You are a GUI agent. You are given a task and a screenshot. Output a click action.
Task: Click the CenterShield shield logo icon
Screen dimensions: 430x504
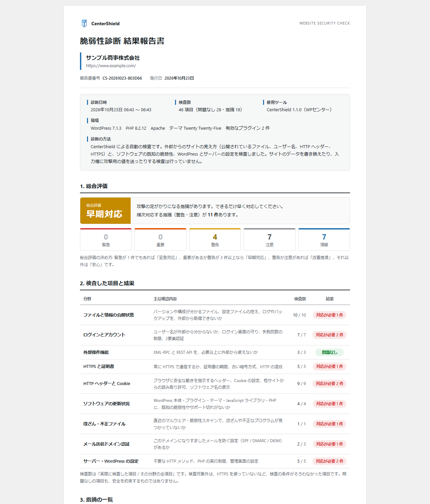click(x=84, y=23)
